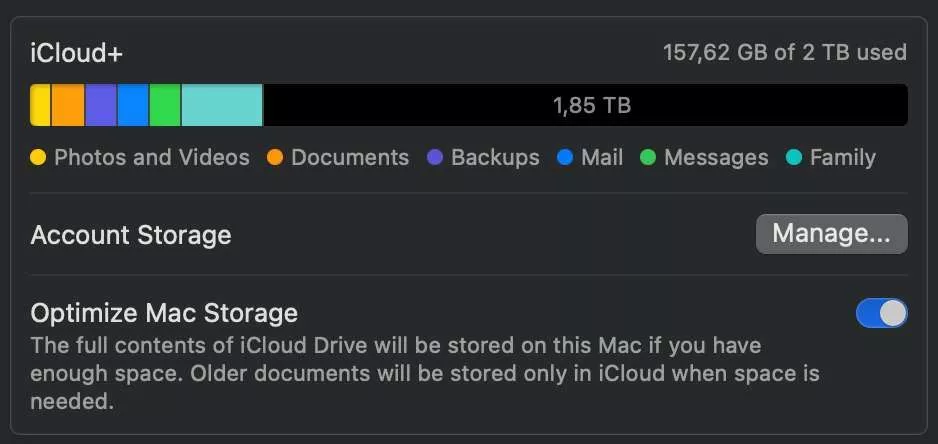Click the green Messages legend dot
This screenshot has width=938, height=444.
648,158
